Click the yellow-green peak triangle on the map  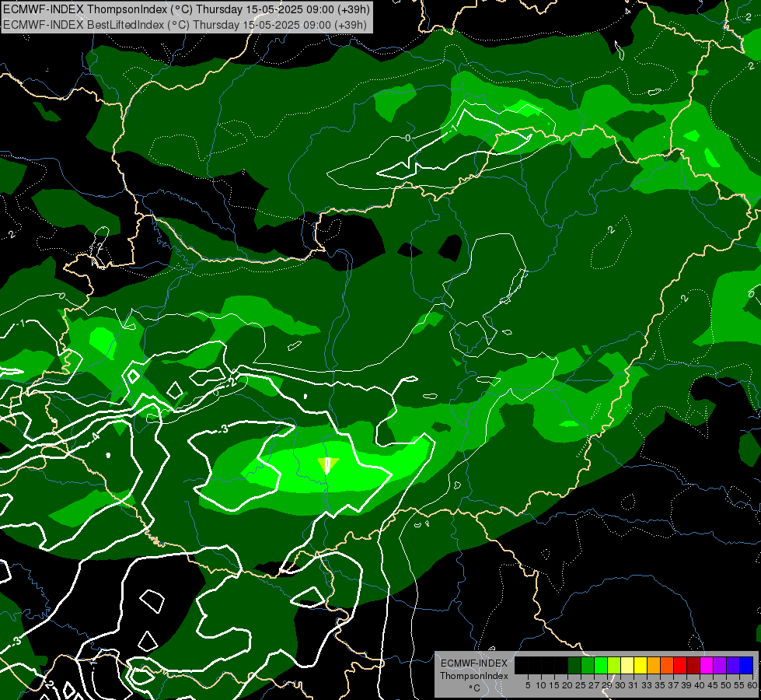point(328,465)
